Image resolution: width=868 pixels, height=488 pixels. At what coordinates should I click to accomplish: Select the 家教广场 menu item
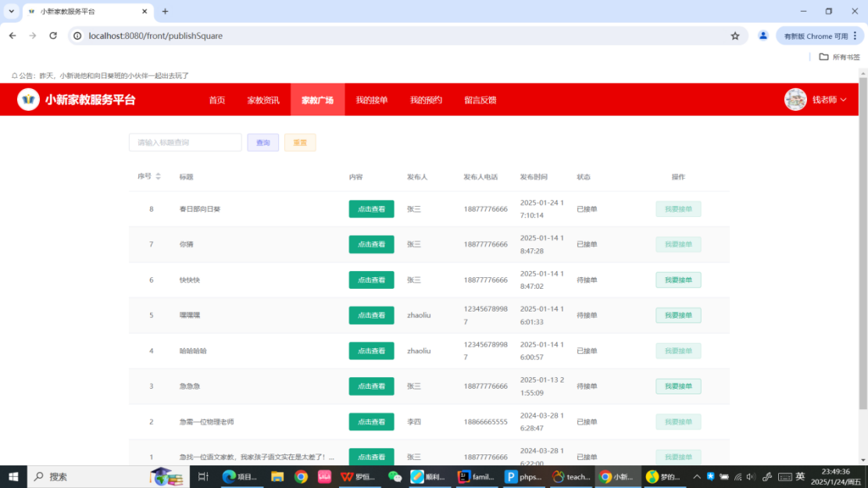318,100
